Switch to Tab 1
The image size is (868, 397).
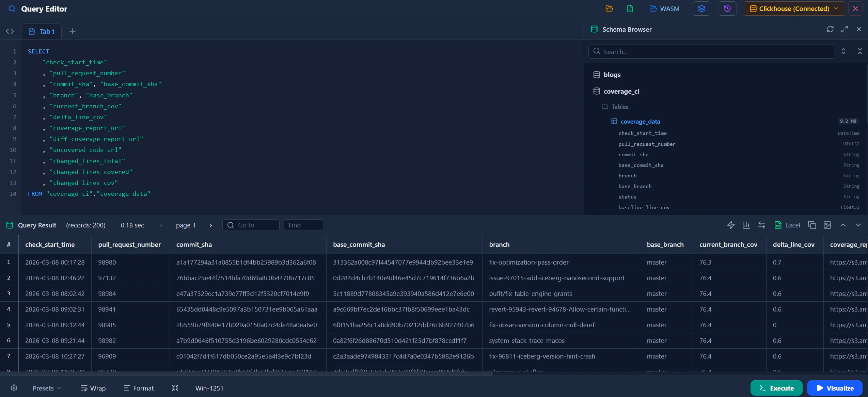click(x=42, y=31)
